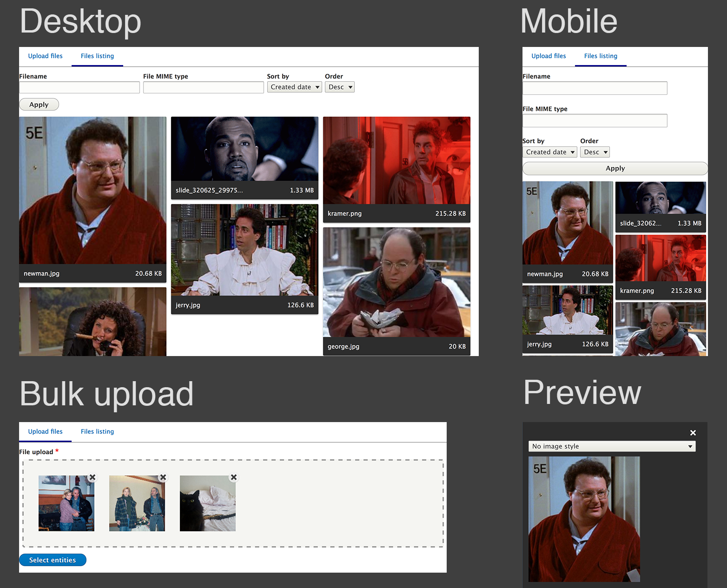Screen dimensions: 727x588
Task: Close the Preview panel with the X
Action: 693,433
